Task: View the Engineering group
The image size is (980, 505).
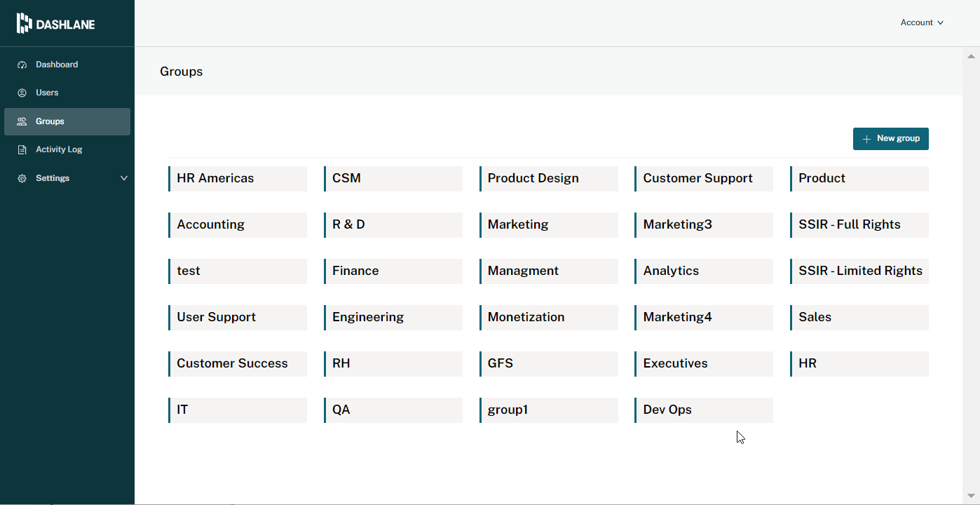Action: pyautogui.click(x=393, y=318)
